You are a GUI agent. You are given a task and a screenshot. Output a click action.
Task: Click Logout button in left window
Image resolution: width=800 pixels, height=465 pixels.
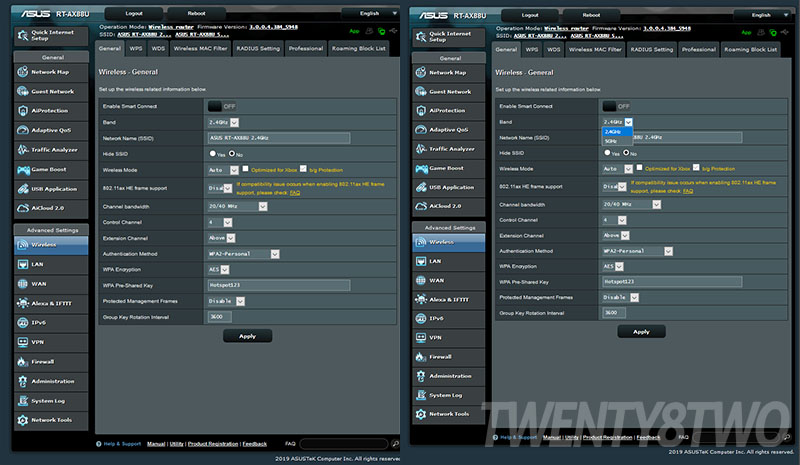[x=134, y=13]
